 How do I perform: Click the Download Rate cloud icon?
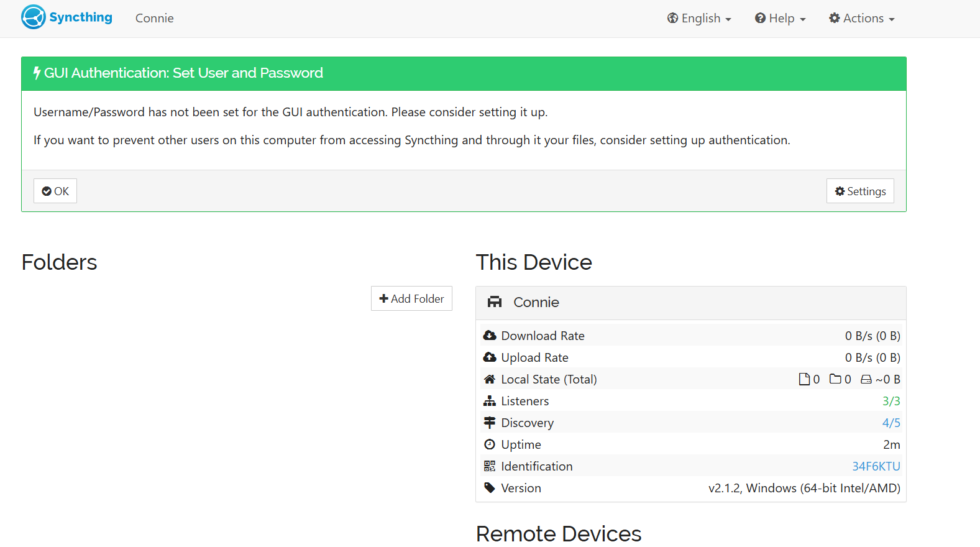coord(490,336)
